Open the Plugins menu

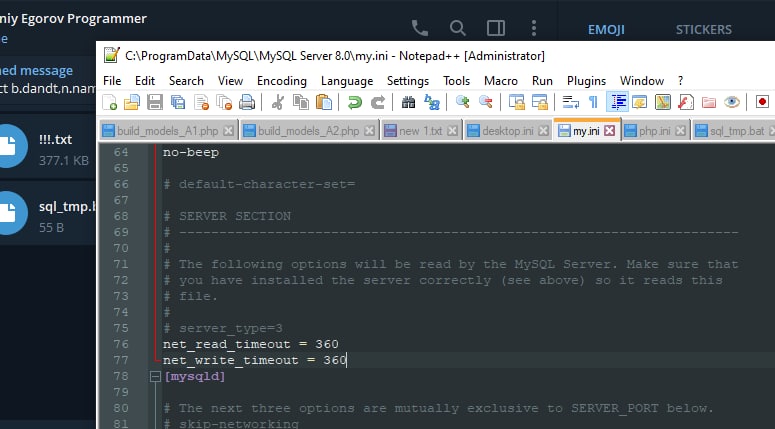[586, 81]
